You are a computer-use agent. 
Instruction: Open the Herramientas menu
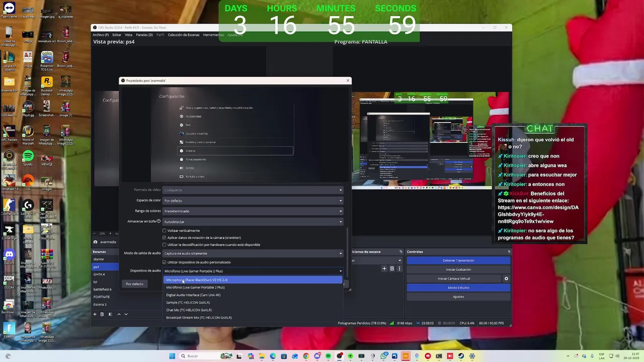tap(213, 35)
